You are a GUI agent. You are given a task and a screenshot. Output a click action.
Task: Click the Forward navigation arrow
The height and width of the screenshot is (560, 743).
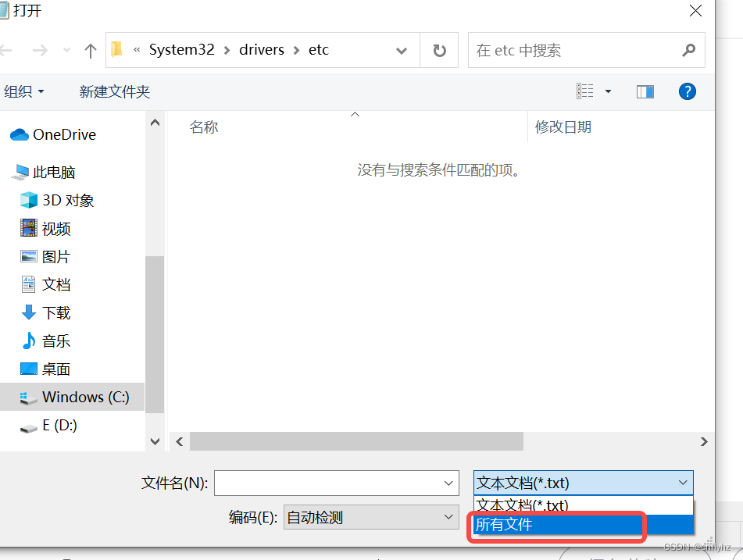tap(40, 50)
